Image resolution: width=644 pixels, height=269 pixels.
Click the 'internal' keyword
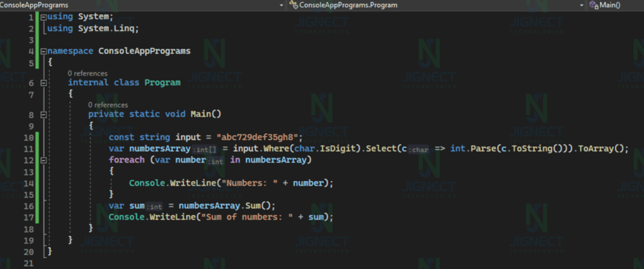pos(88,82)
